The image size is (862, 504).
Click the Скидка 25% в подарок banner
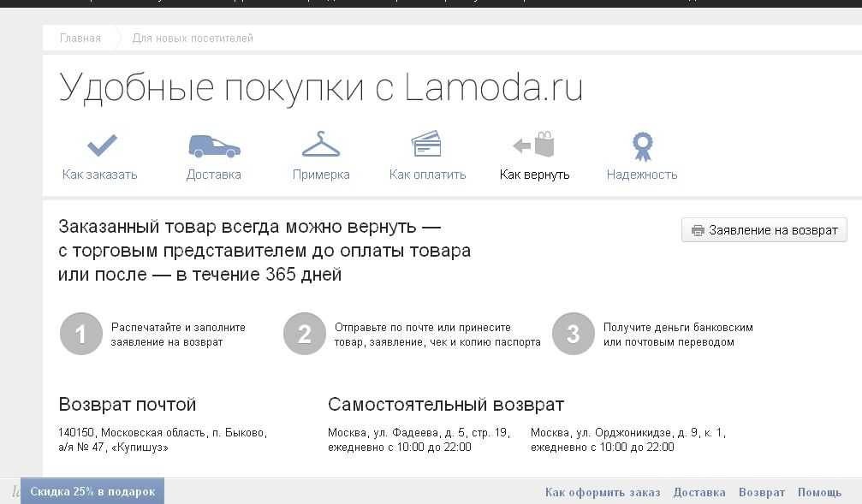[92, 491]
